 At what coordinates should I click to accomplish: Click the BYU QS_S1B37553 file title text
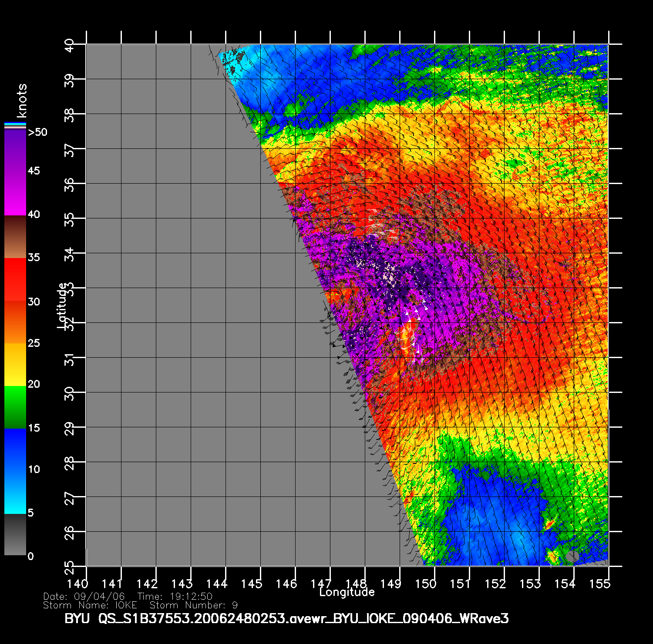286,618
